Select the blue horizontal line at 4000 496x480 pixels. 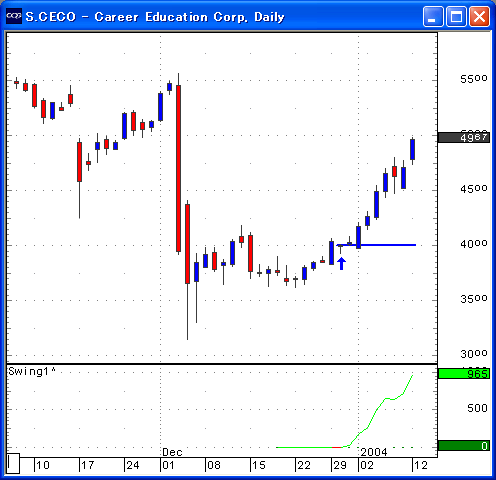377,245
